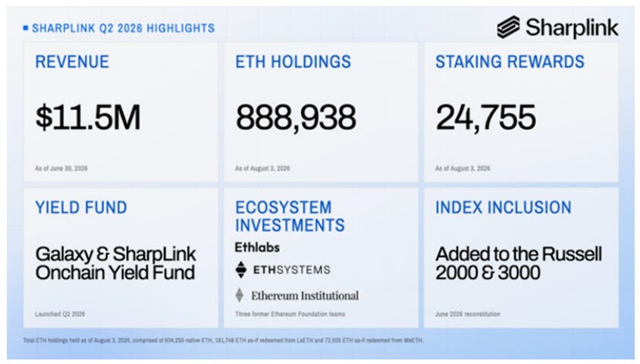
Task: Open the ETH HOLDINGS card heading
Action: [x=293, y=62]
